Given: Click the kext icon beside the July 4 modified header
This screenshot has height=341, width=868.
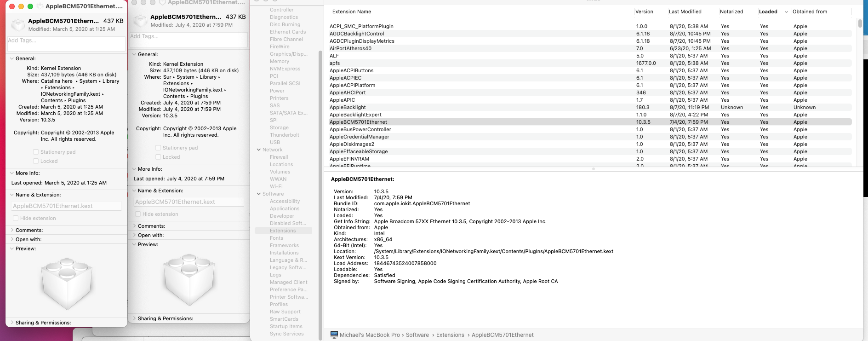Looking at the screenshot, I should coord(140,21).
